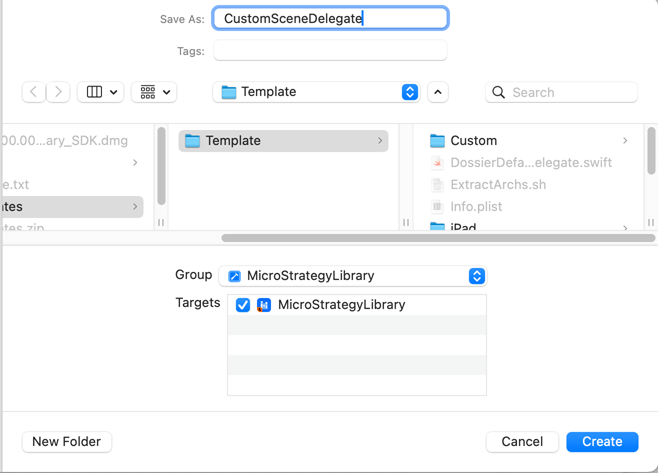Click the Info.plist file icon
Screen dimensions: 658x473
point(437,206)
